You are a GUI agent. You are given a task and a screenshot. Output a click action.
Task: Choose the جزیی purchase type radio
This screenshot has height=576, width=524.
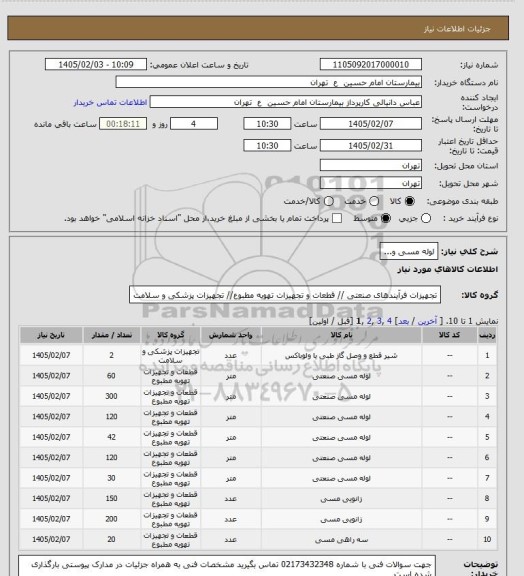coord(426,218)
